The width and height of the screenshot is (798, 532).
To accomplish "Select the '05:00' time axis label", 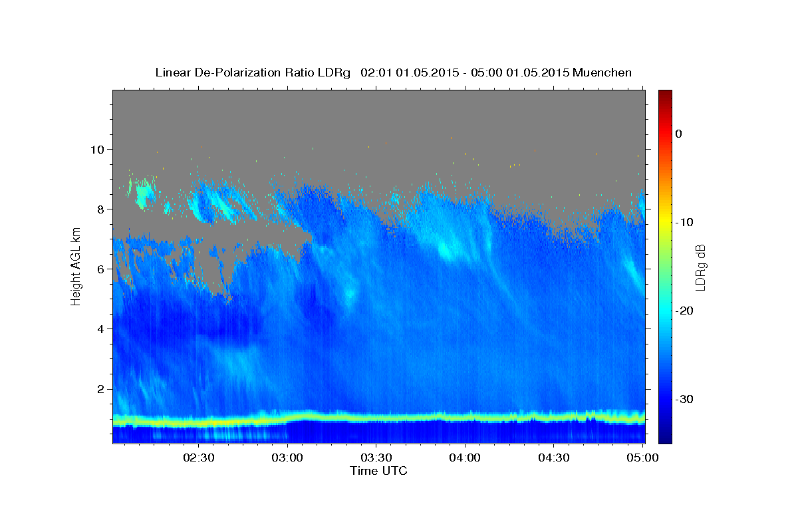I will pyautogui.click(x=642, y=458).
